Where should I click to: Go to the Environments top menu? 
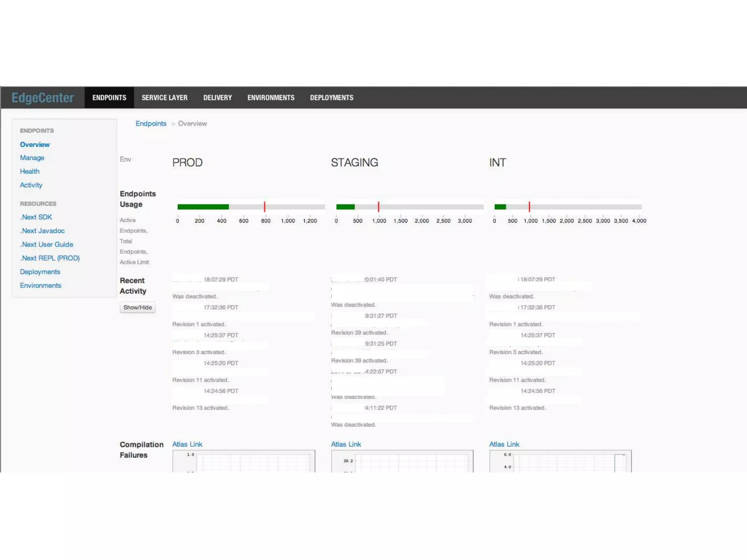271,98
